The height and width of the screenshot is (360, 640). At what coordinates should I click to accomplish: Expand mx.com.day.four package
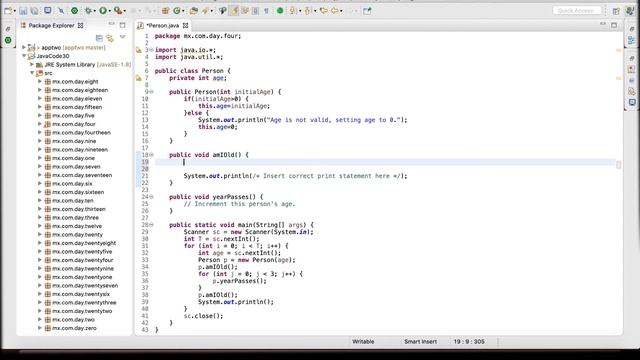(40, 124)
